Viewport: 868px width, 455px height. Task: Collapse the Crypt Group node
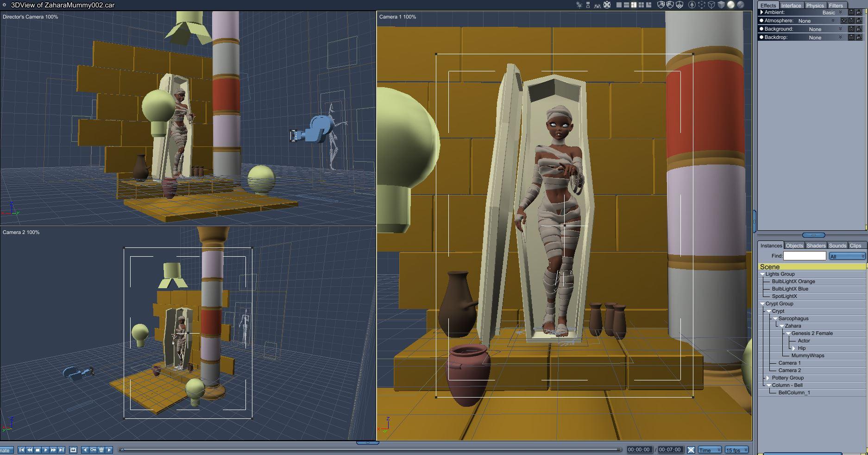(762, 304)
